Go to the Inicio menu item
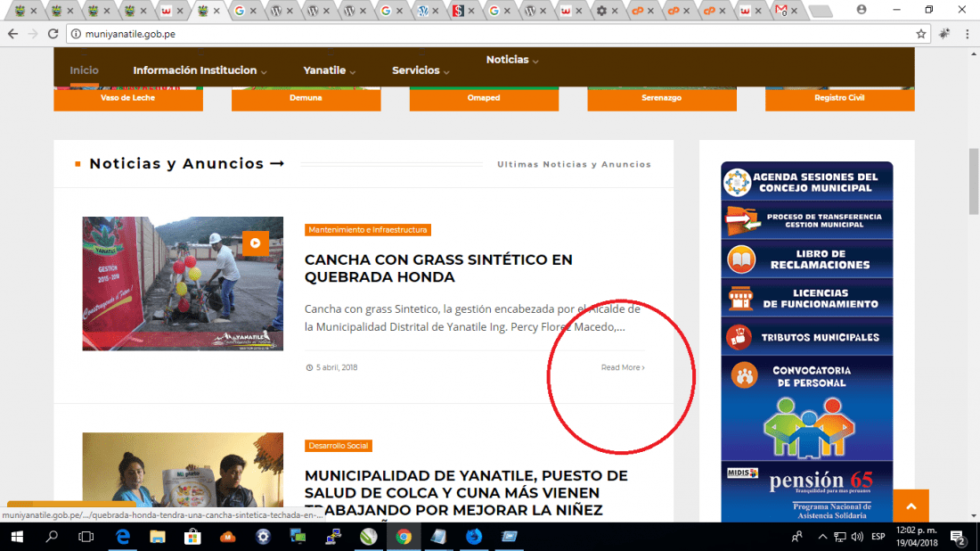Screen dimensions: 980x551 click(x=84, y=70)
